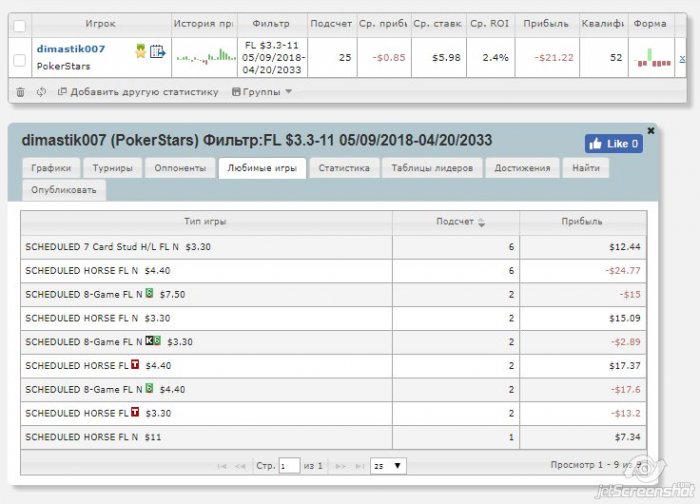Click green badge in 8-Game $4.40 row
The image size is (700, 504).
pos(150,388)
